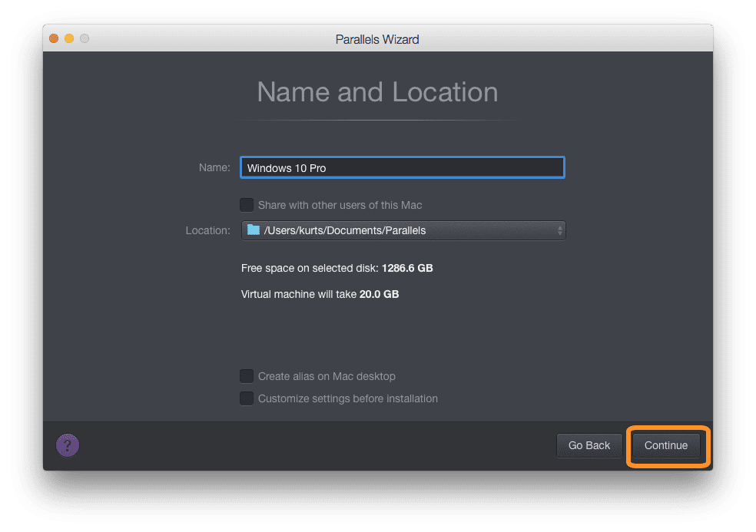Screen dimensions: 756x532
Task: Check Customize settings before installation
Action: click(x=247, y=398)
